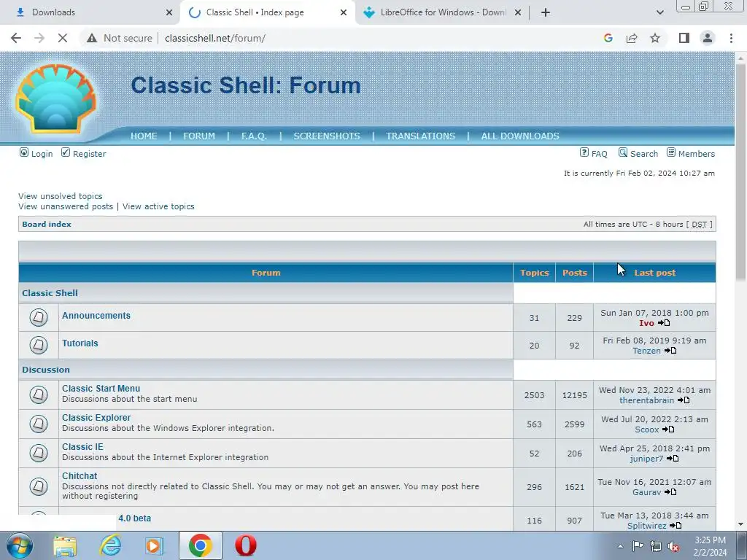Click the Tutorials forum status icon
Screen dimensions: 747x560
coord(39,345)
